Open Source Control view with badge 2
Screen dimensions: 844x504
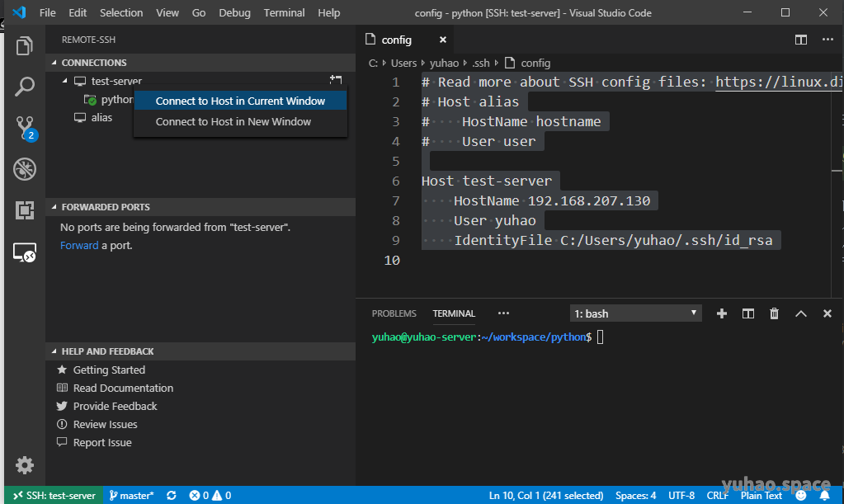coord(26,128)
